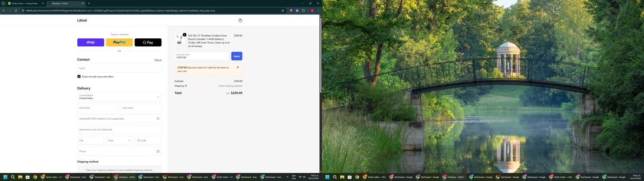This screenshot has height=181, width=644.
Task: Open the State dropdown
Action: [119, 140]
